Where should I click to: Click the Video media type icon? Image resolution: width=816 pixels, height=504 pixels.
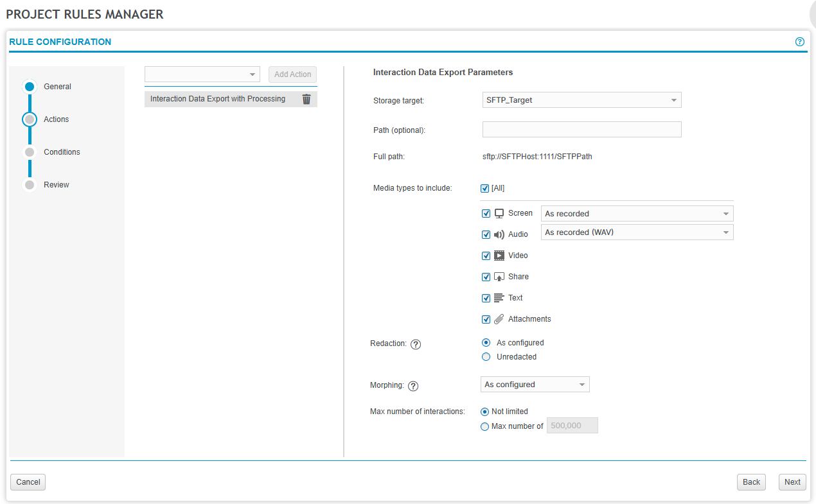(x=499, y=255)
